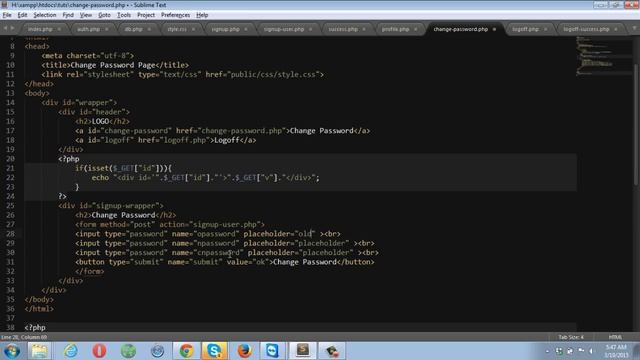This screenshot has height=360, width=640.
Task: Click the blue round taskbar icon after the green globe
Action: (x=157, y=351)
